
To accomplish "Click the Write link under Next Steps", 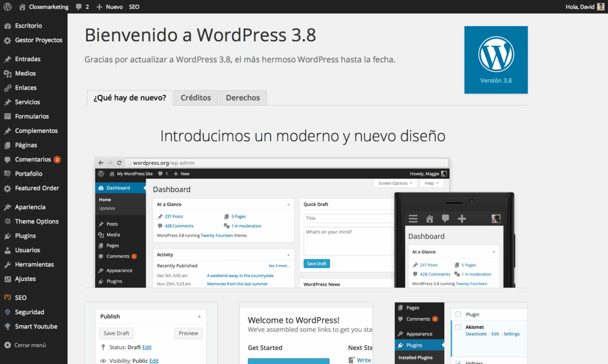I will point(364,360).
